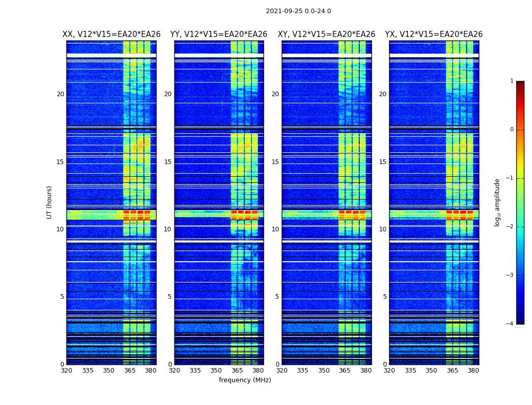Click the 20 hour tick beside XX plot
The height and width of the screenshot is (405, 532).
click(x=60, y=94)
